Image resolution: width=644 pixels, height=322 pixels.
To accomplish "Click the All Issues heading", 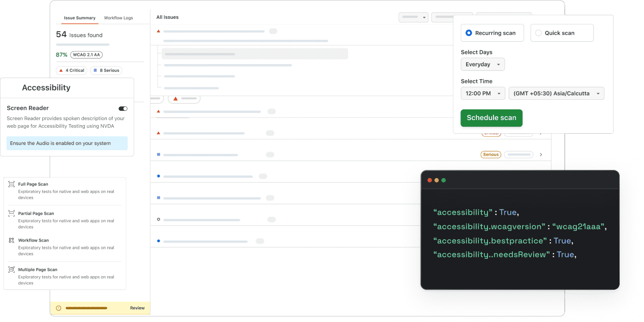I will 167,17.
